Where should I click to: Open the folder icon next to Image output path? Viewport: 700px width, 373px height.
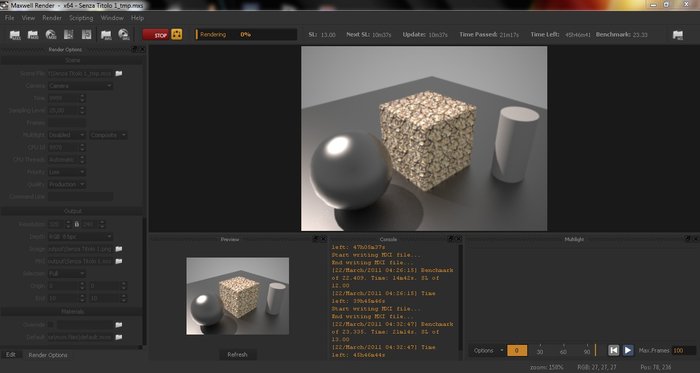119,249
